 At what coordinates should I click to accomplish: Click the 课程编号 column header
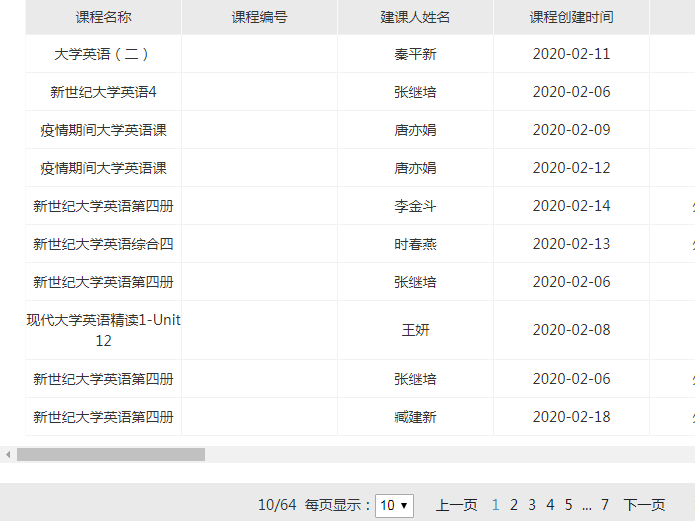pyautogui.click(x=259, y=17)
